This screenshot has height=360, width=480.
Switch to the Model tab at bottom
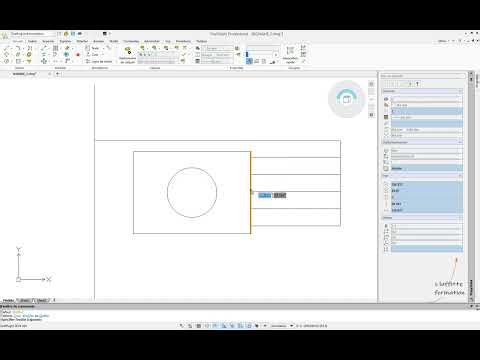tap(8, 300)
